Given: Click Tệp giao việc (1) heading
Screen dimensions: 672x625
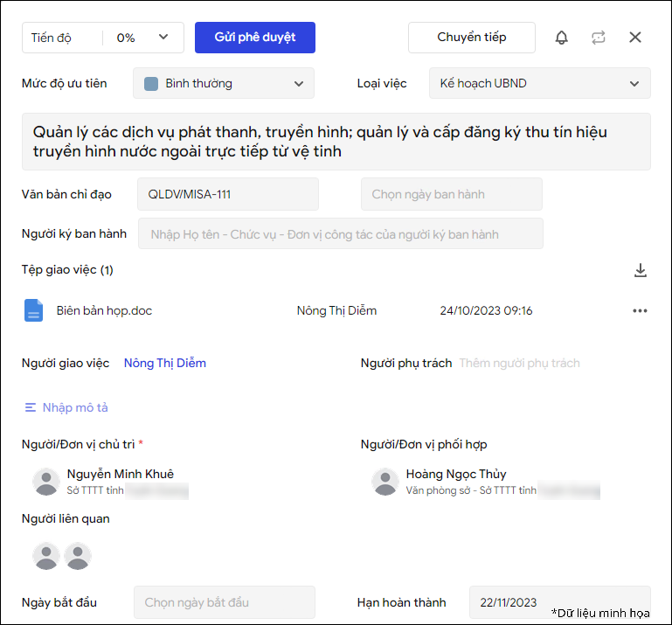Looking at the screenshot, I should 67,269.
